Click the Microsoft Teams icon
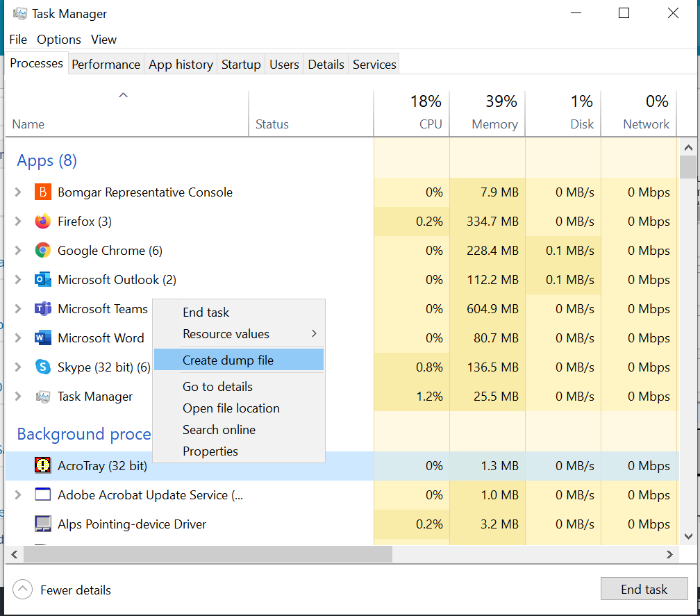The image size is (700, 616). coord(43,309)
